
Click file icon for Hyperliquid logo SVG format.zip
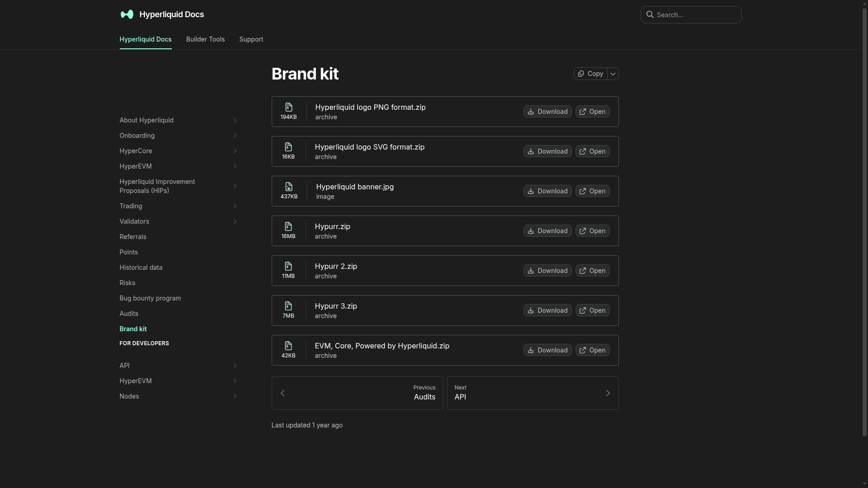pos(288,147)
